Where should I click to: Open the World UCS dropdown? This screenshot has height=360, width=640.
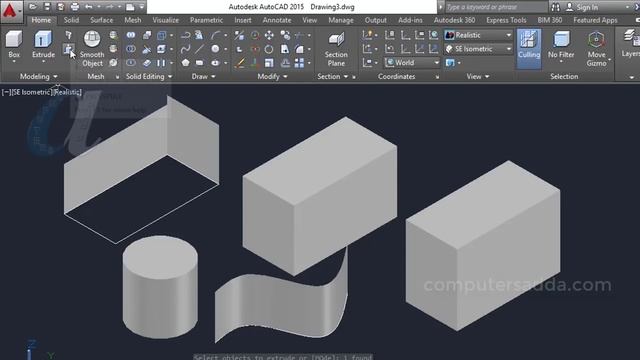coord(412,63)
